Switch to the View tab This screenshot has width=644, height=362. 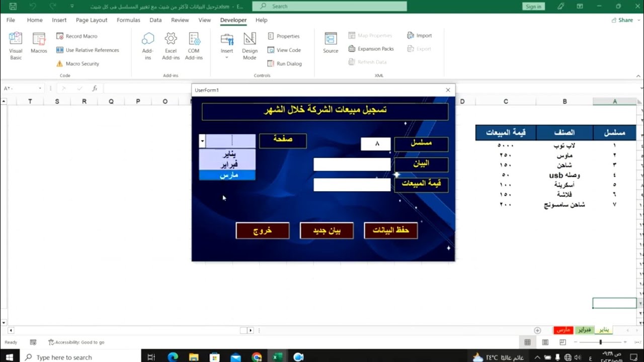tap(205, 20)
